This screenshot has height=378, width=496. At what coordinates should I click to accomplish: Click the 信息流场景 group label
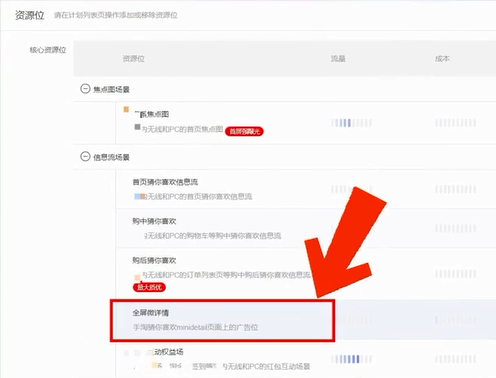click(x=111, y=157)
